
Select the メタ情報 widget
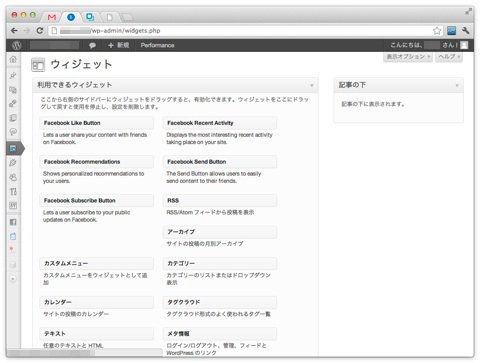pyautogui.click(x=220, y=334)
